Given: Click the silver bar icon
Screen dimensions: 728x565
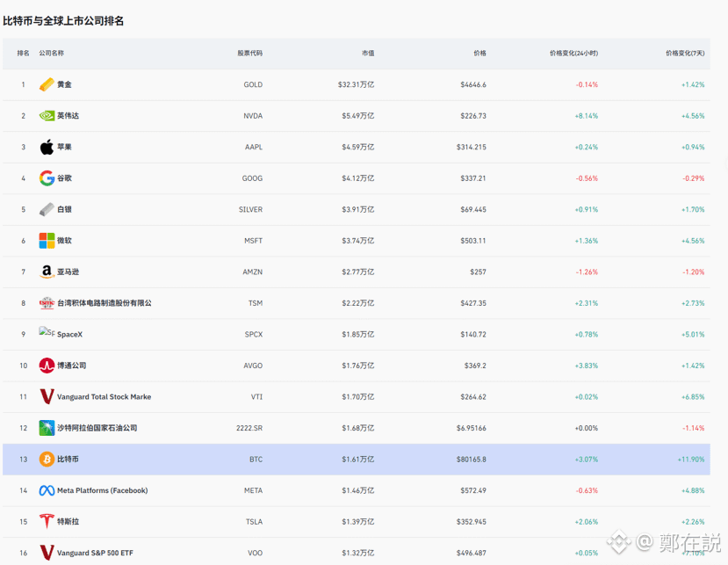Looking at the screenshot, I should tap(47, 209).
